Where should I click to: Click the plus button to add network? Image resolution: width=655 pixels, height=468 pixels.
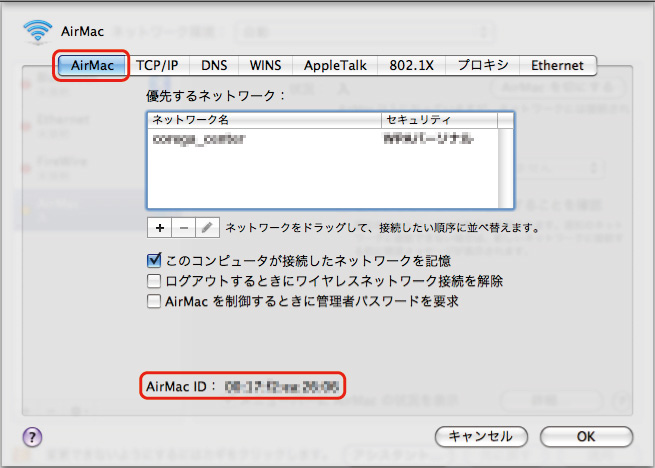[x=159, y=228]
